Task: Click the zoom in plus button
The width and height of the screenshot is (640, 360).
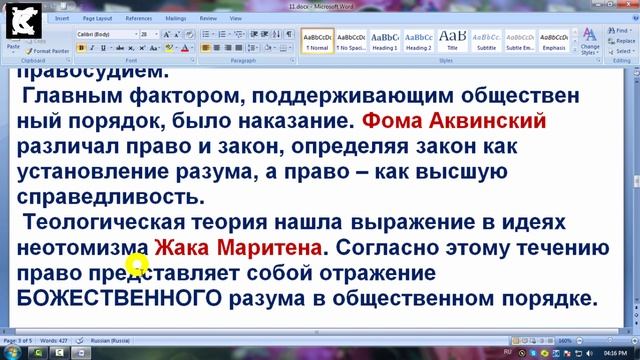Action: tap(634, 340)
